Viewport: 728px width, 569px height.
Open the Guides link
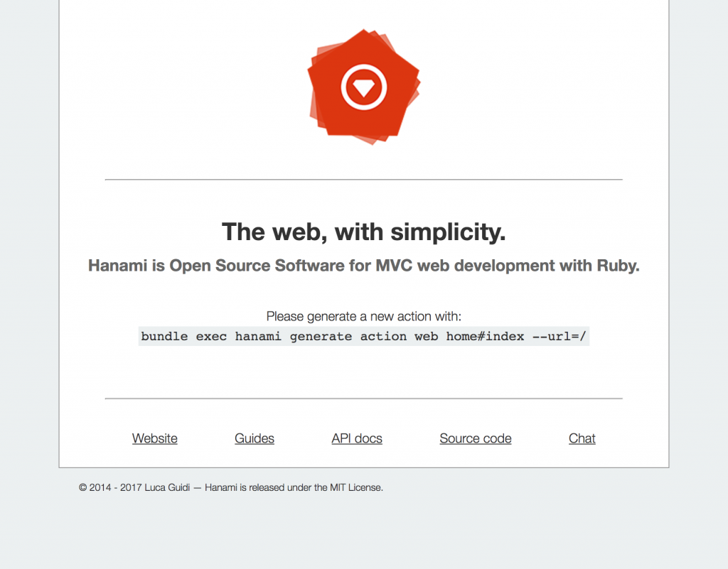(255, 438)
